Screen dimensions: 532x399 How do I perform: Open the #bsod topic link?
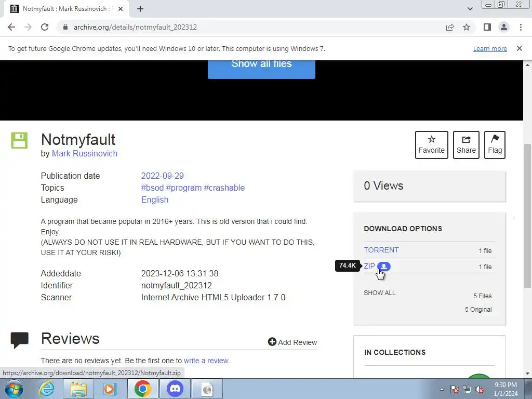[x=152, y=188]
